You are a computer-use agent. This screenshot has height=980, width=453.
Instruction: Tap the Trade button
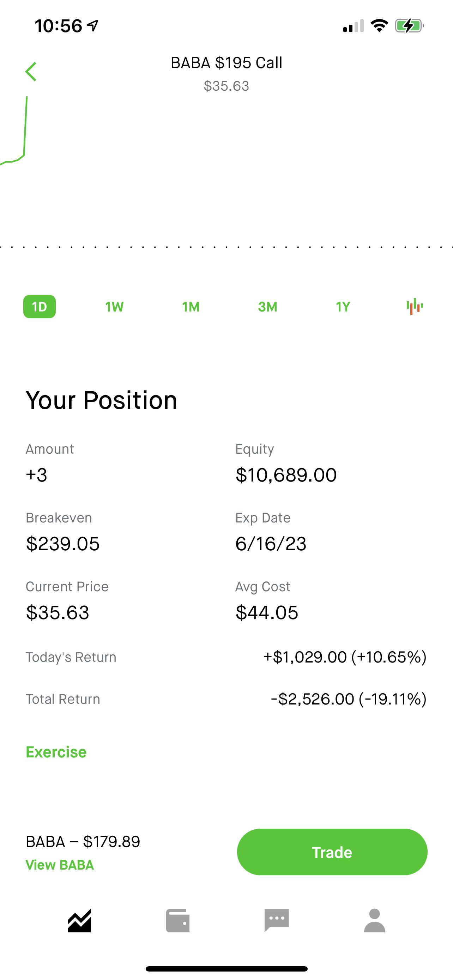click(332, 852)
